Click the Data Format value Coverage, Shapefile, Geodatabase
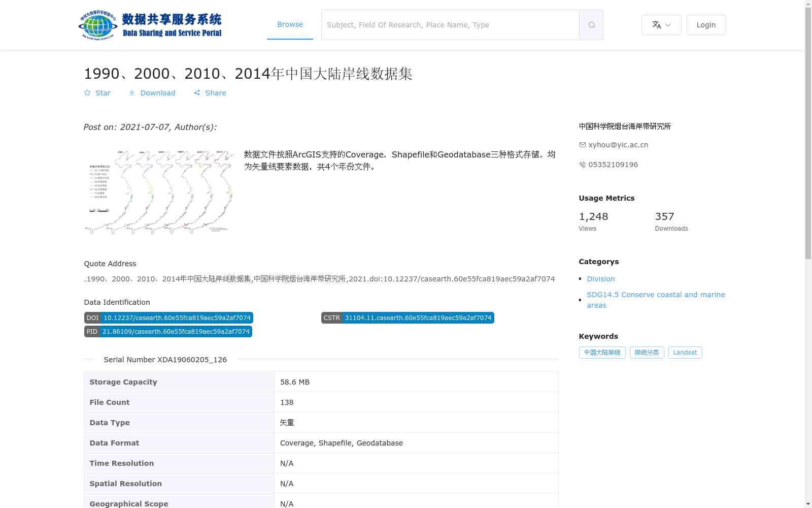Screen dimensions: 812x508 pos(342,443)
